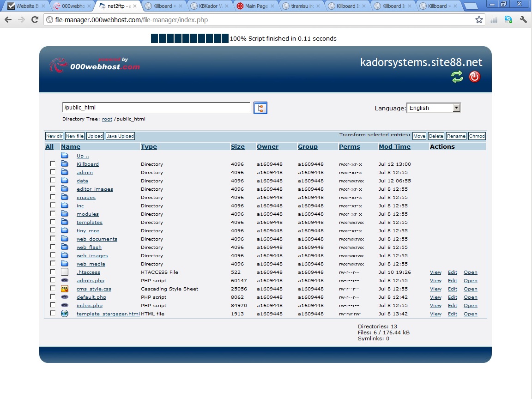Click the green refresh arrows icon
Screen dimensions: 532x399
(x=457, y=77)
